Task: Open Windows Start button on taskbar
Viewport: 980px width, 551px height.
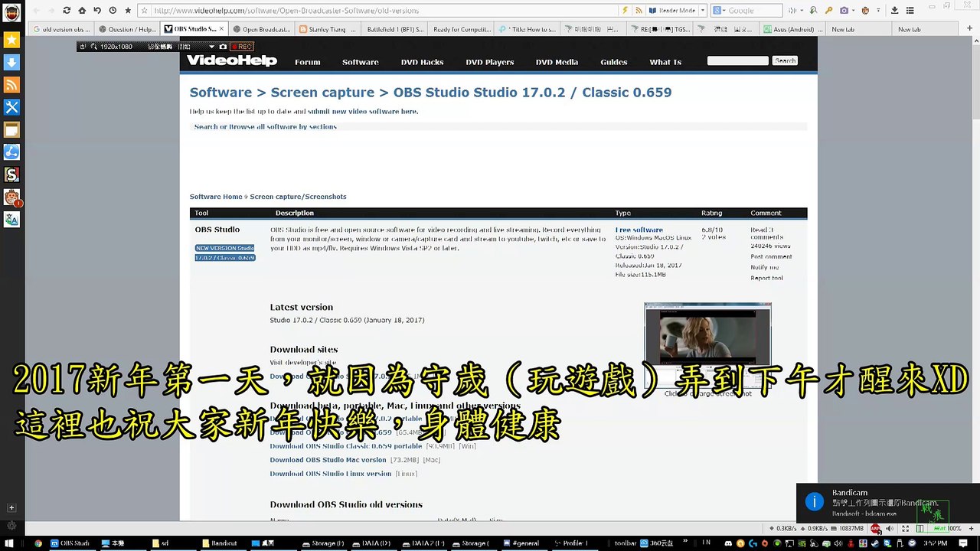Action: (x=11, y=543)
